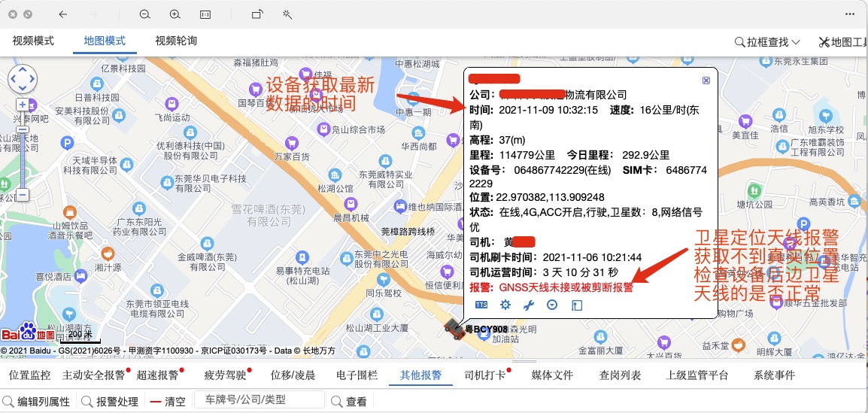This screenshot has width=868, height=413.
Task: Click the mileage value 114779公里
Action: pyautogui.click(x=527, y=154)
